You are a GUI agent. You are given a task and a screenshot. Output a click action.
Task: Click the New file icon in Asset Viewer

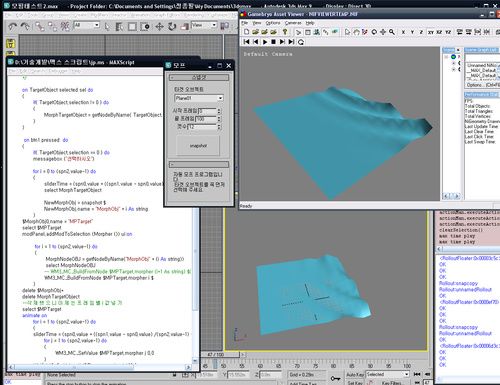(246, 32)
